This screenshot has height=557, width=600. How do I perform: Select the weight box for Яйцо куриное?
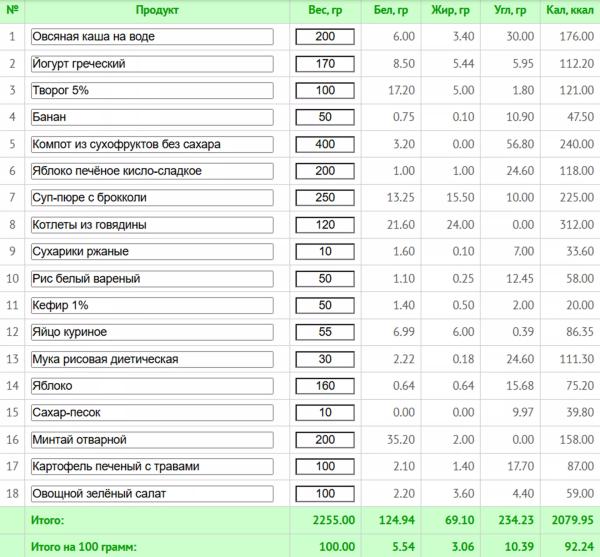[x=325, y=332]
